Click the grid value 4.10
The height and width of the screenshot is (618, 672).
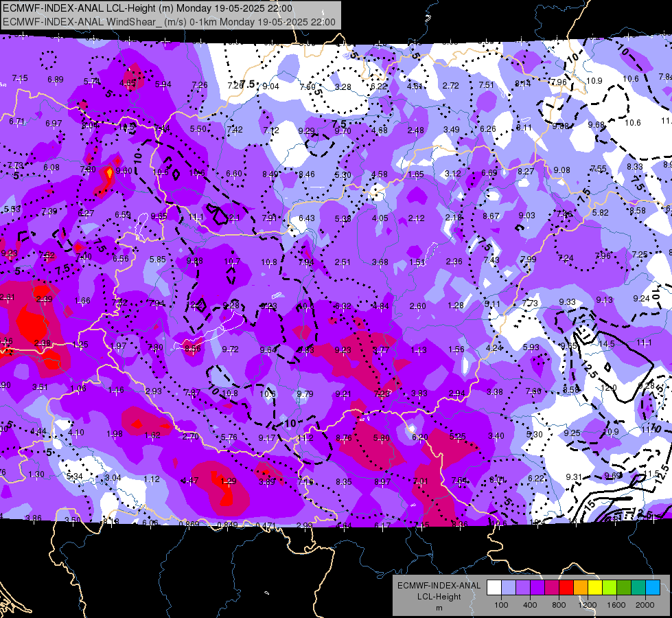[x=76, y=433]
